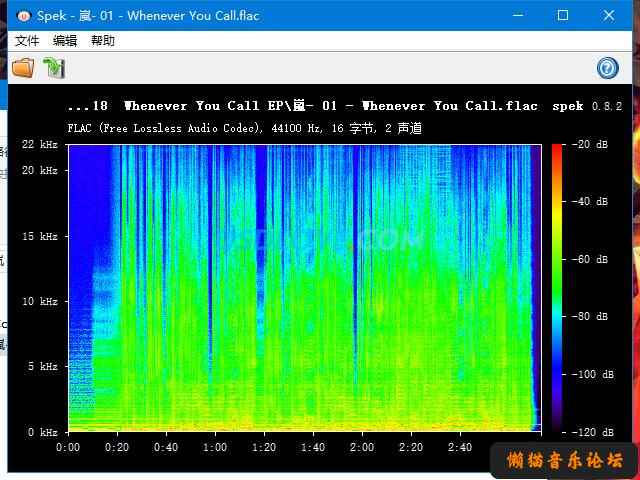
Task: Click the 0 kHz frequency label
Action: tap(42, 432)
